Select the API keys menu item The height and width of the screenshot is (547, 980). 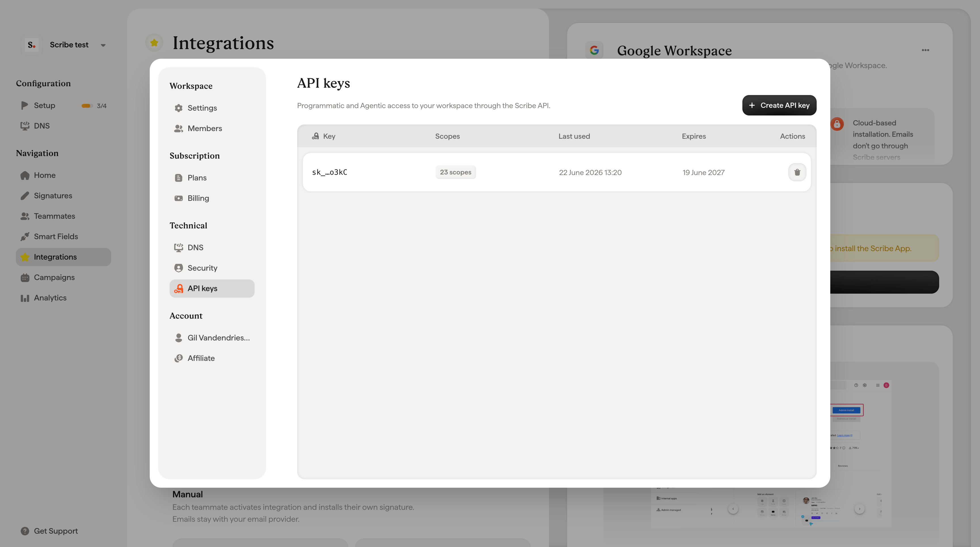click(212, 289)
